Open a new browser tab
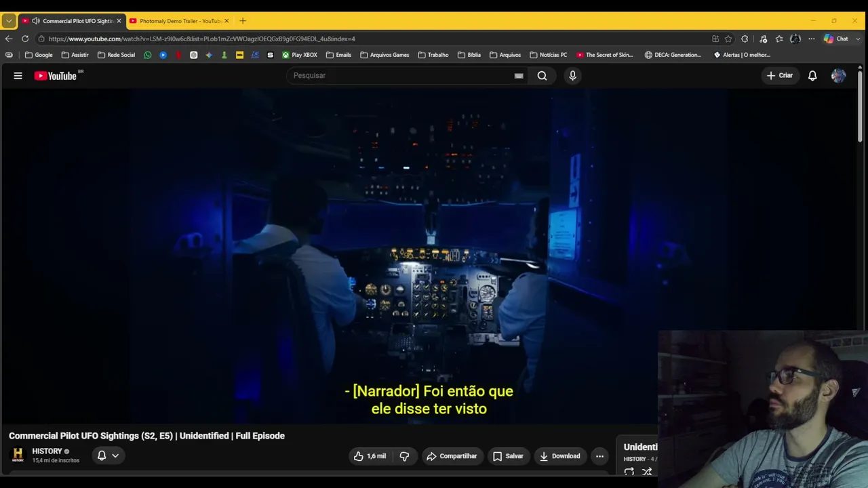 (243, 21)
